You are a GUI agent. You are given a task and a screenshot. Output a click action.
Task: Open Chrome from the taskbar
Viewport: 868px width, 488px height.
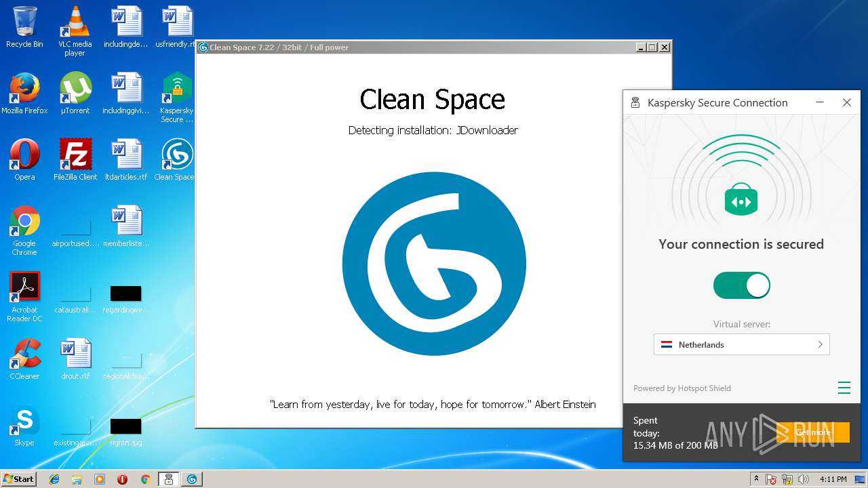[x=145, y=479]
